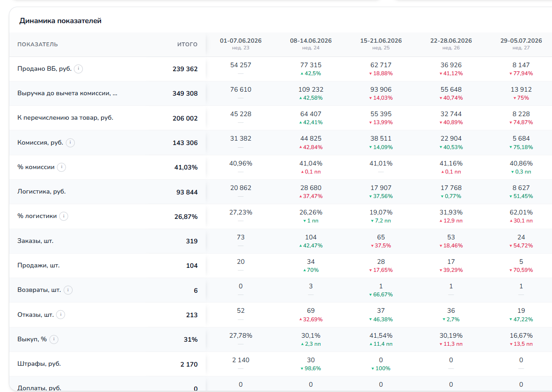Click the Заказы, шт. total 319
The height and width of the screenshot is (392, 552).
(192, 241)
